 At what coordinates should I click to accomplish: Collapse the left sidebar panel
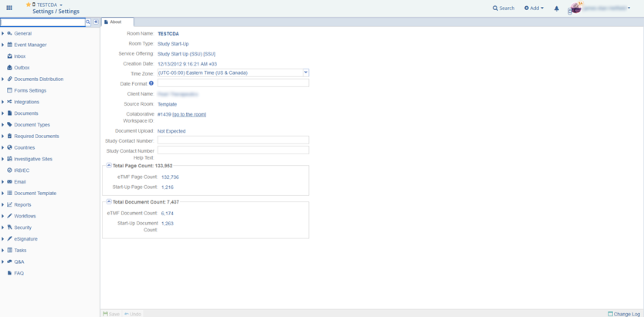(x=96, y=22)
